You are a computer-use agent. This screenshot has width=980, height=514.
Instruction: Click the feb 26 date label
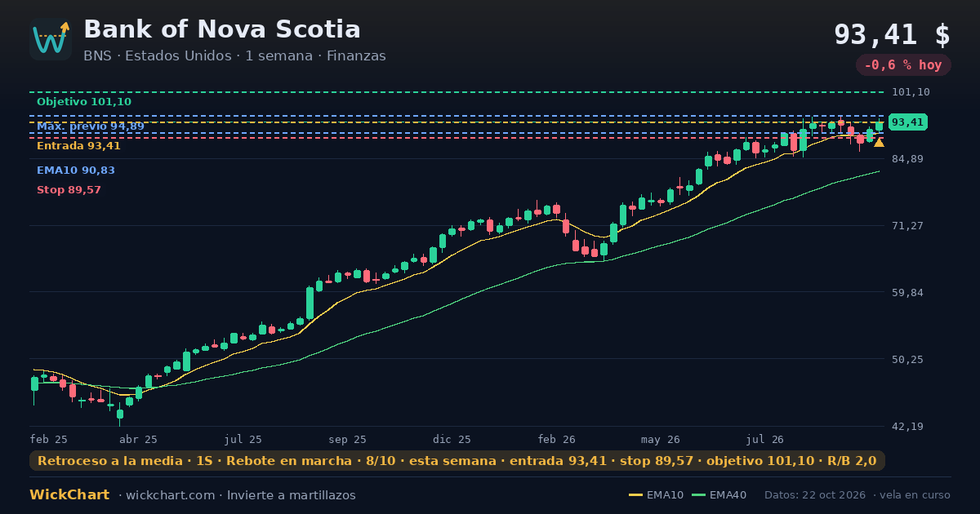click(x=557, y=439)
